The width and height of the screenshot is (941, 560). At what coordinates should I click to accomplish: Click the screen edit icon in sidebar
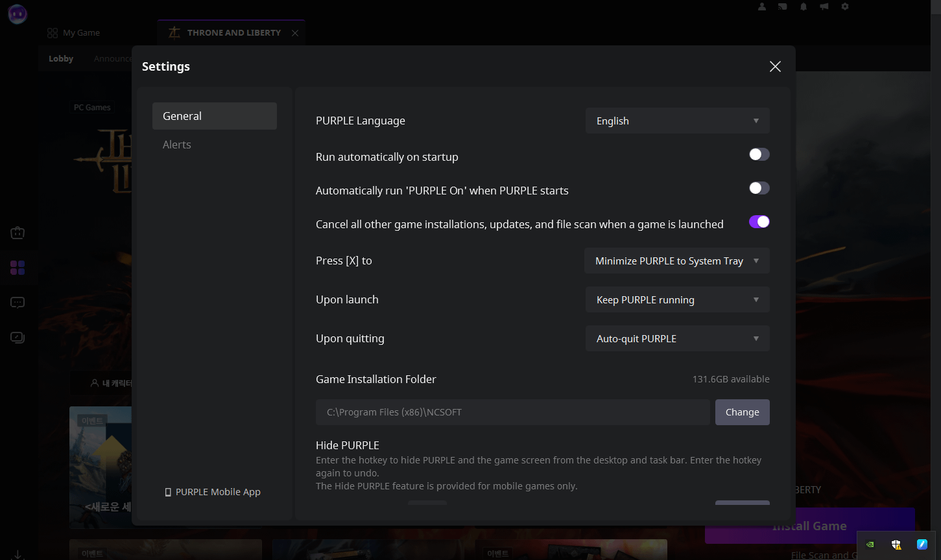coord(18,338)
